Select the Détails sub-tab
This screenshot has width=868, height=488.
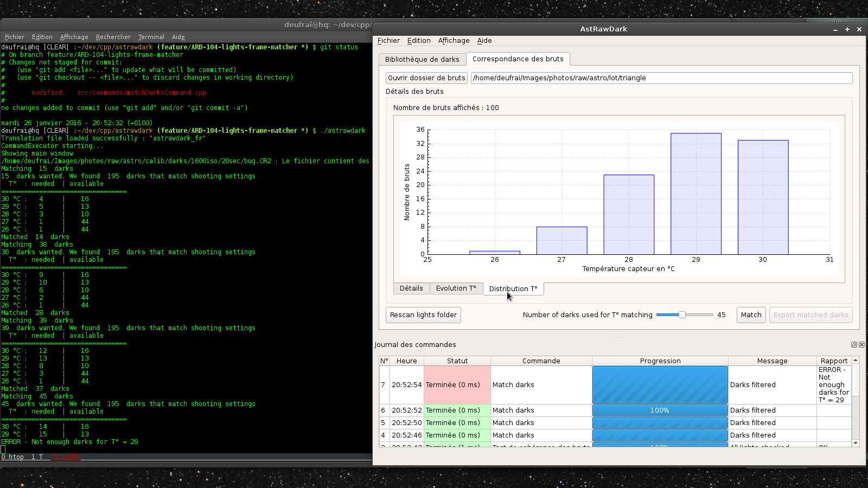click(411, 288)
